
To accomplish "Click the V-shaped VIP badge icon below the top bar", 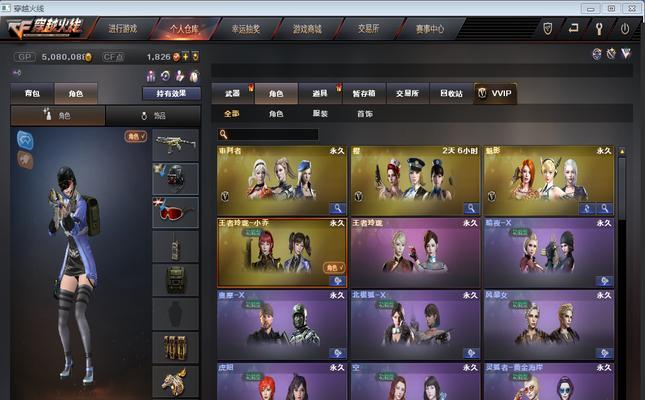I will [x=626, y=53].
